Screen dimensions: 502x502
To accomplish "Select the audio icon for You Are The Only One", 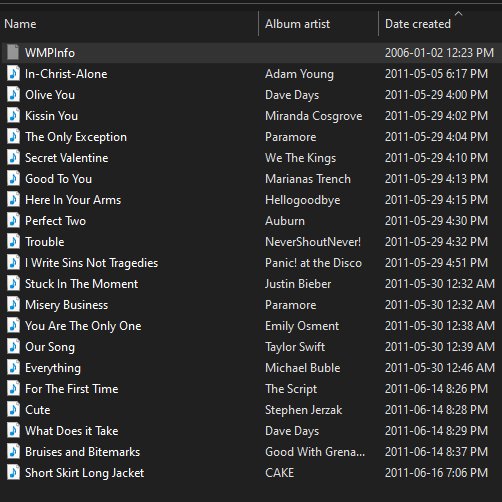I will click(13, 325).
